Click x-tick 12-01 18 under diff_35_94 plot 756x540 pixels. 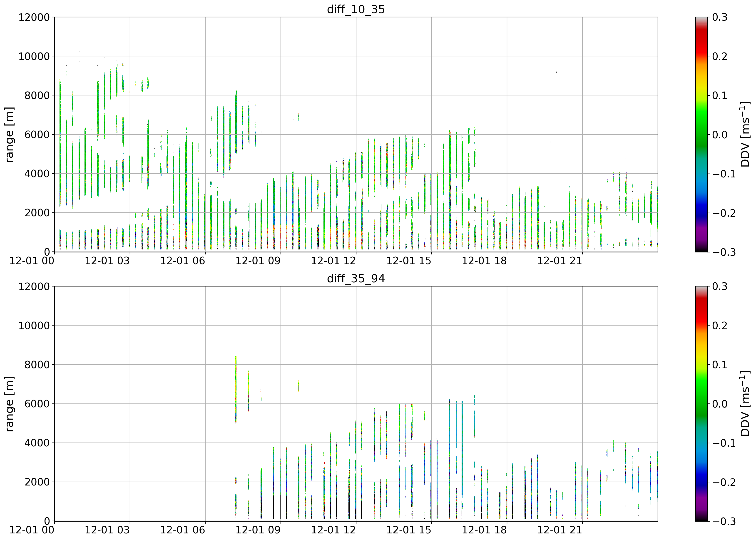click(484, 530)
